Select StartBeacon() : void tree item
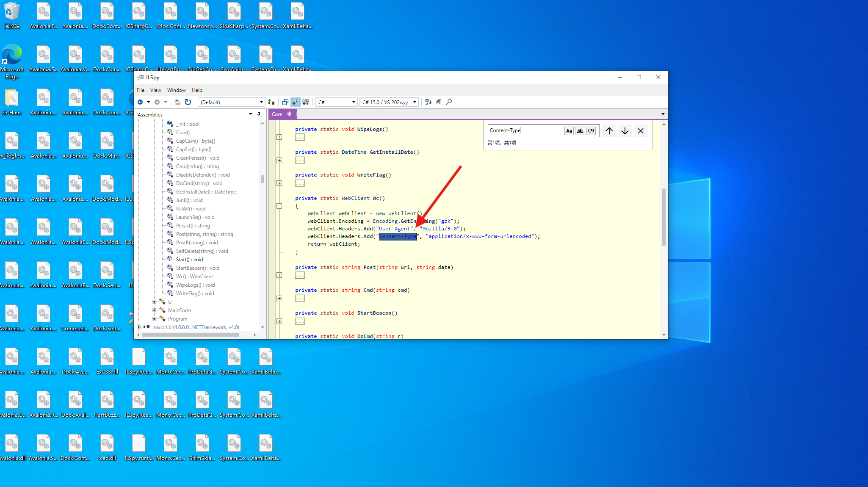 click(197, 268)
